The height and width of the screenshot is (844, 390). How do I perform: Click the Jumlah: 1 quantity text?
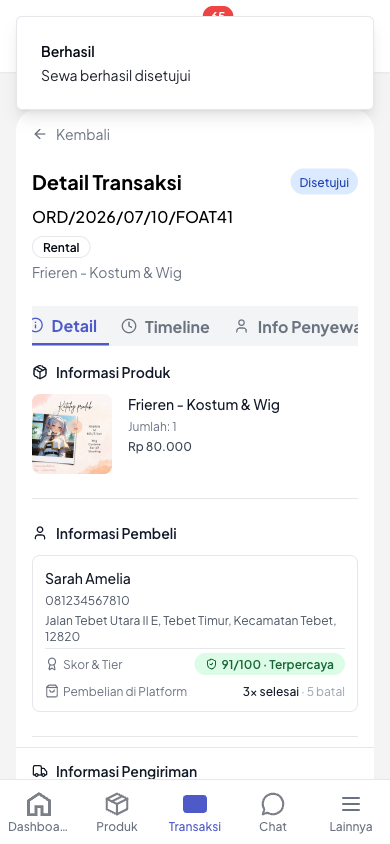pyautogui.click(x=152, y=427)
